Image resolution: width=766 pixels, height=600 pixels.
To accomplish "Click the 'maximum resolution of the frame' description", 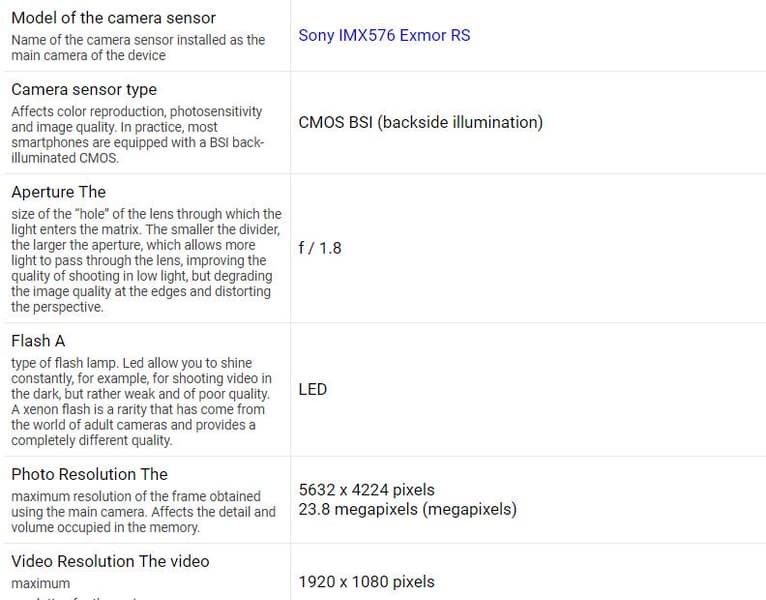I will click(136, 496).
